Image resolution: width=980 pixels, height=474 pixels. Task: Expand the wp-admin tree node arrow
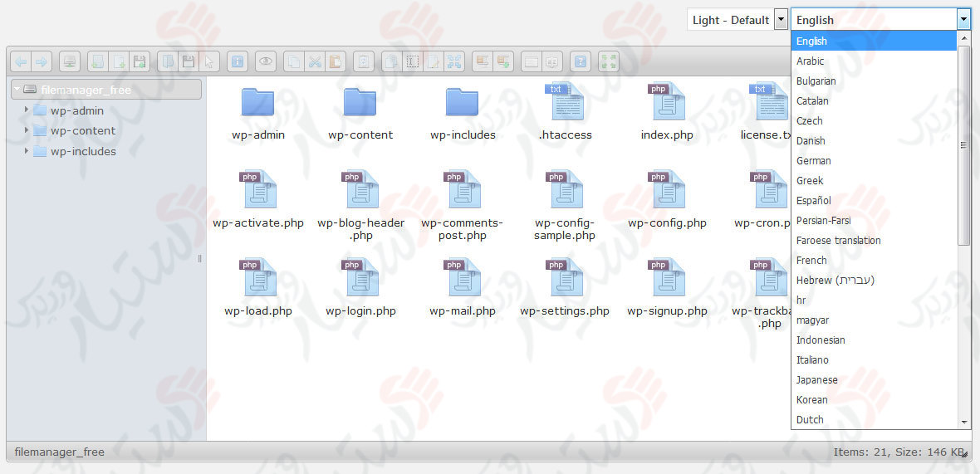(x=27, y=110)
